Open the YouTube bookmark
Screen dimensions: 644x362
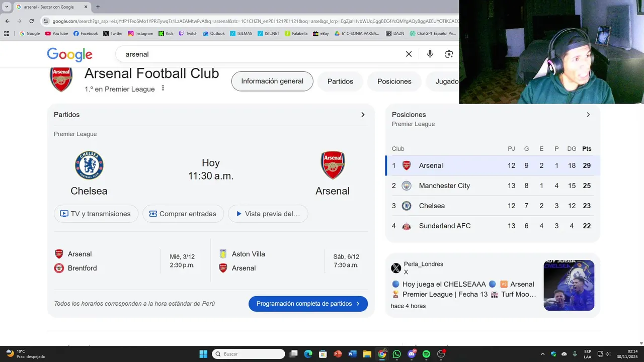pyautogui.click(x=56, y=34)
